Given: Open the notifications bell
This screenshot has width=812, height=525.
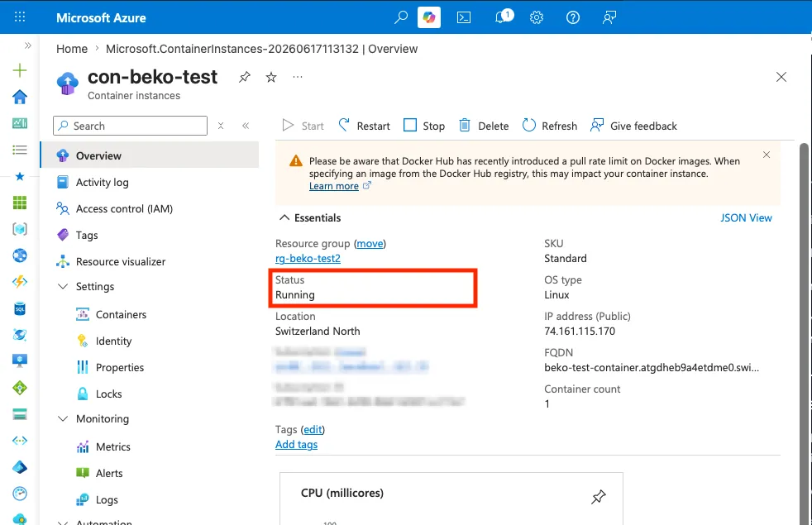Looking at the screenshot, I should (501, 17).
